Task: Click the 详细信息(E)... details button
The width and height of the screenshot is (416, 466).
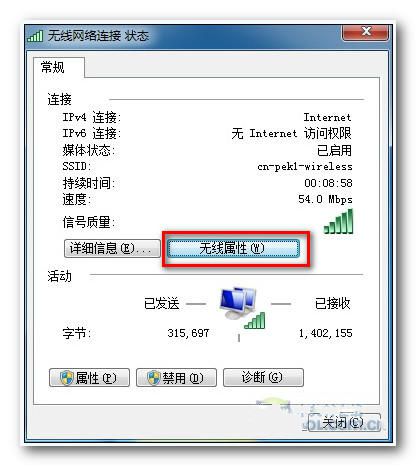Action: coord(112,248)
